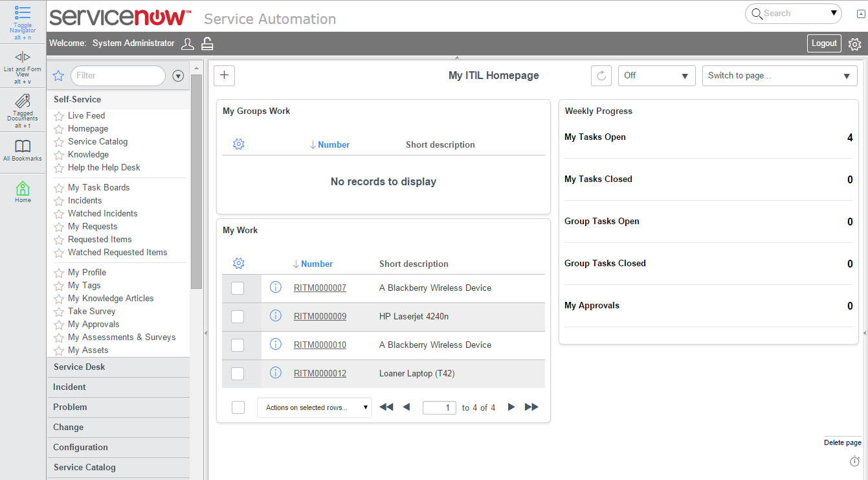The width and height of the screenshot is (868, 480).
Task: Open the Incidents module
Action: [85, 201]
